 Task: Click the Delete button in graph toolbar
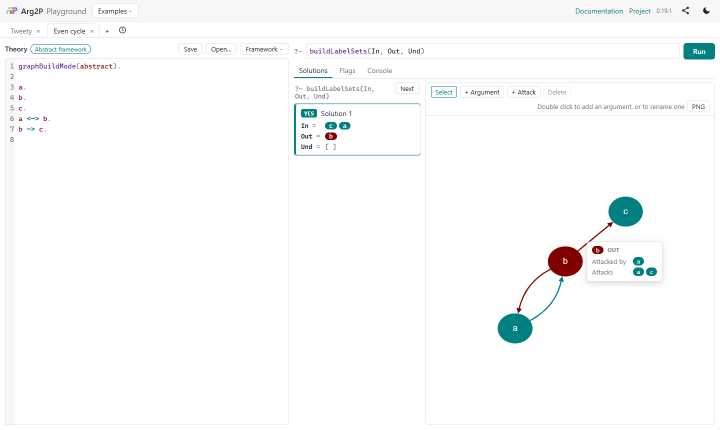click(x=557, y=92)
